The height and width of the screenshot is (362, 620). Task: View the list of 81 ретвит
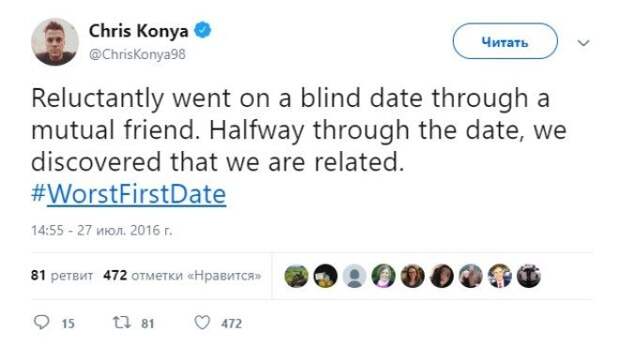pos(62,275)
